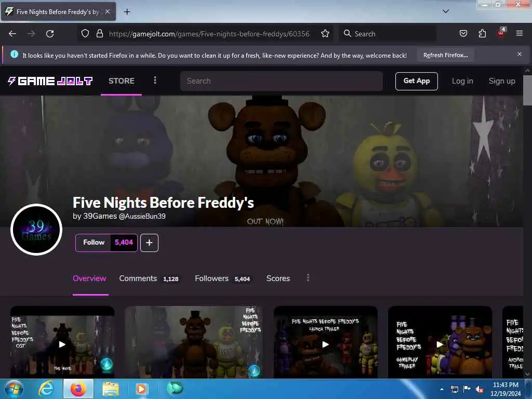This screenshot has height=399, width=532.
Task: Go forward using the browser forward arrow
Action: [x=31, y=34]
